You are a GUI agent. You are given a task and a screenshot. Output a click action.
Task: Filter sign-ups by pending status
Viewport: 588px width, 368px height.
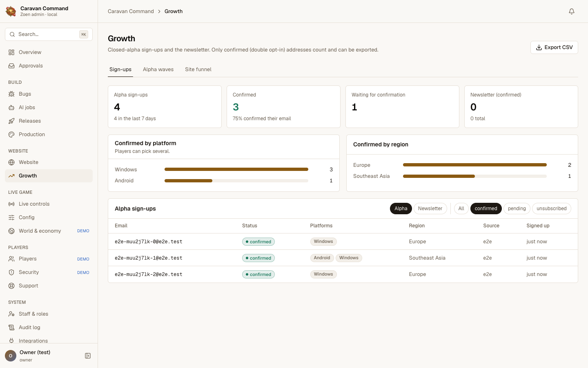[x=517, y=209]
